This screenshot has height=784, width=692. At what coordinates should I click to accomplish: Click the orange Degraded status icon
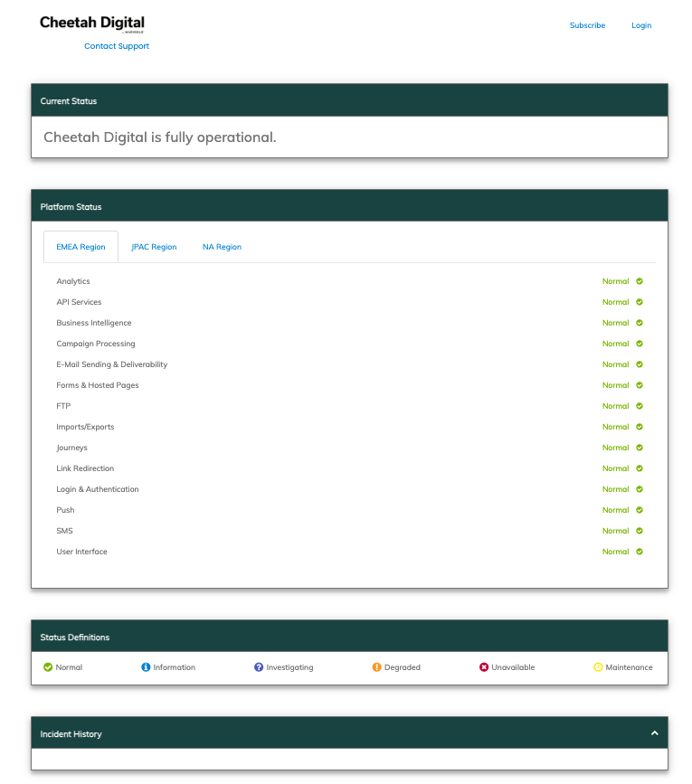[x=376, y=667]
